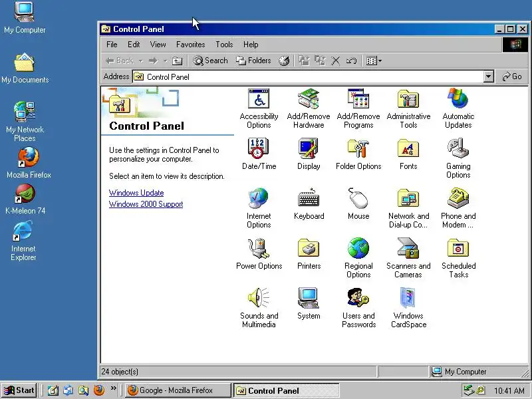Open Scheduled Tasks icon
The width and height of the screenshot is (532, 399).
(458, 258)
